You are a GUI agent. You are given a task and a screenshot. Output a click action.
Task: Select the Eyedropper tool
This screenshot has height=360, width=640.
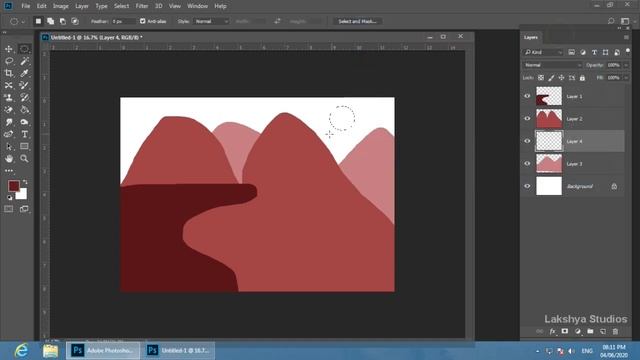[24, 73]
